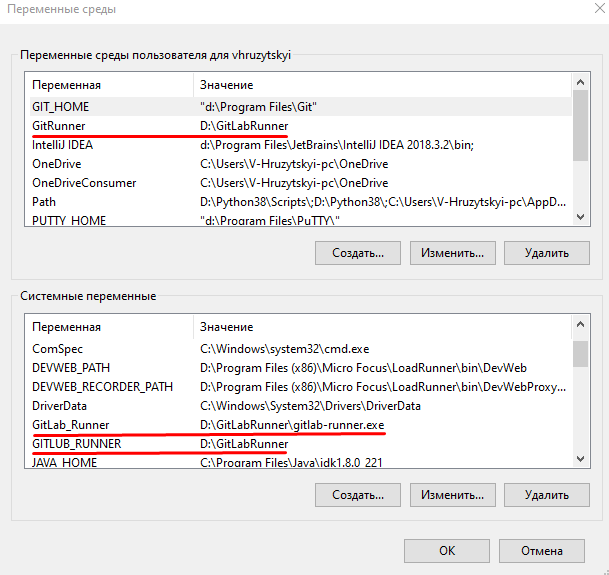The width and height of the screenshot is (609, 575).
Task: Click the D:\Python38\Scripts Path value
Action: (383, 202)
